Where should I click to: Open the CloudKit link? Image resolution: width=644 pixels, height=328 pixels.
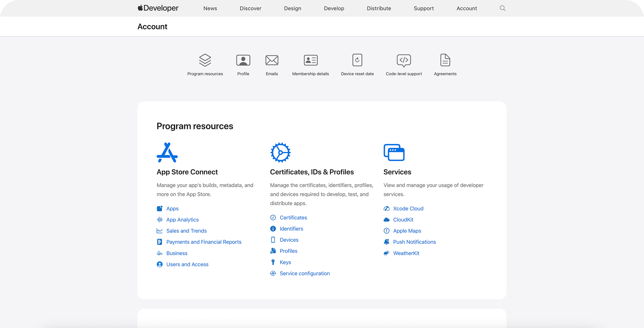403,220
